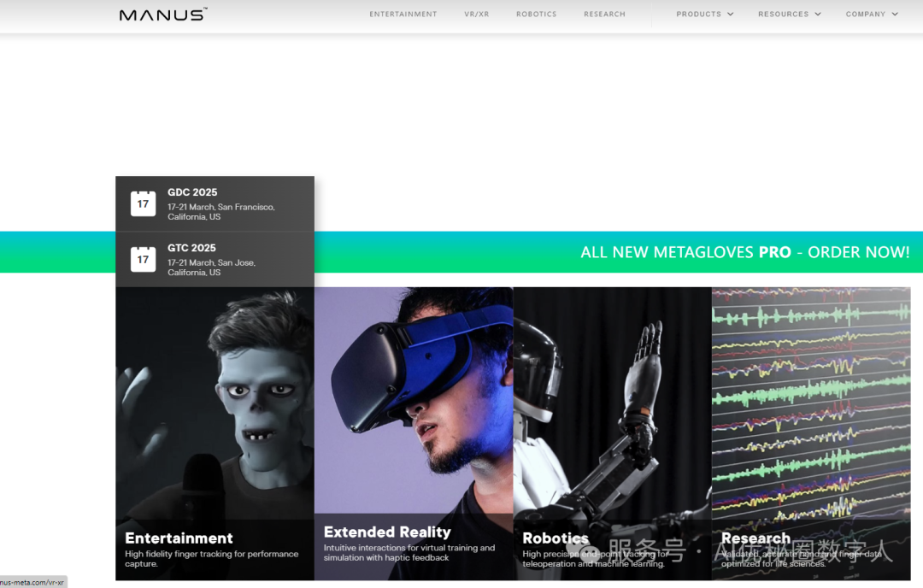Screen dimensions: 923x588
Task: Open the Products menu
Action: click(699, 15)
